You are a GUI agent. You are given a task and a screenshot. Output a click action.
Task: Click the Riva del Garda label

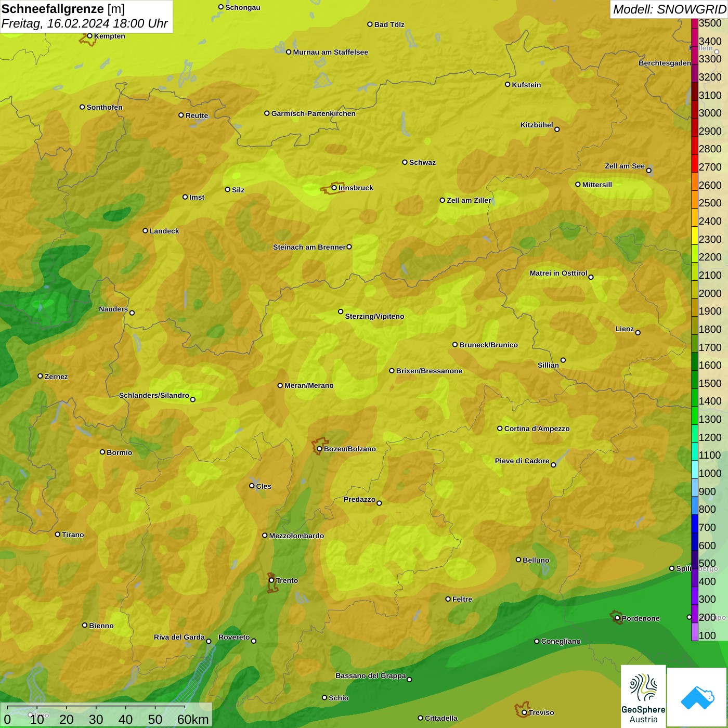[x=179, y=637]
